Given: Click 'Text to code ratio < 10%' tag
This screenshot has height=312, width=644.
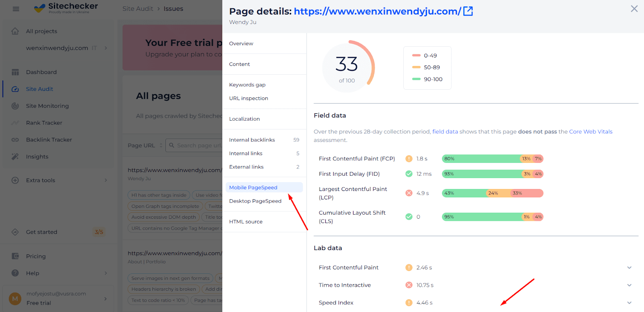Looking at the screenshot, I should [158, 300].
